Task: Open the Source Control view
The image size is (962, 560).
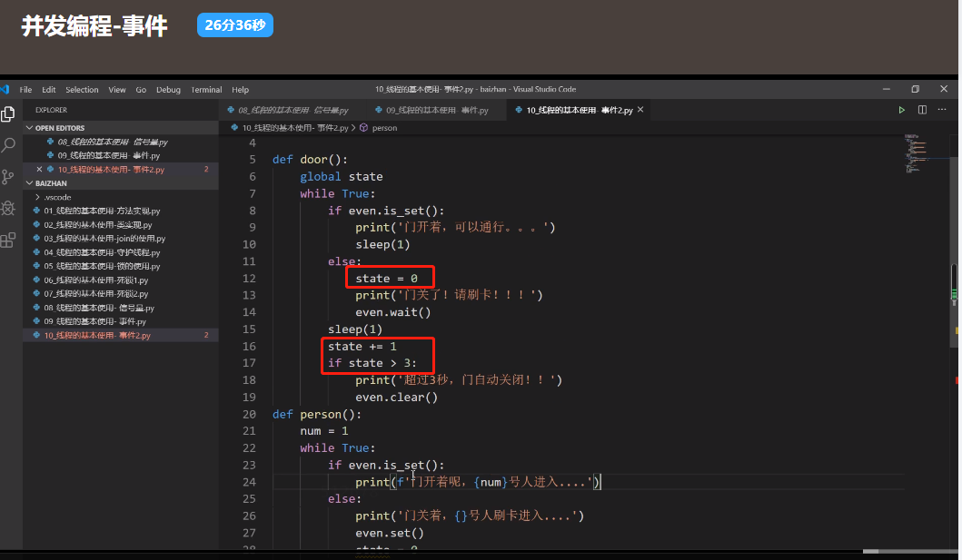Action: 8,177
